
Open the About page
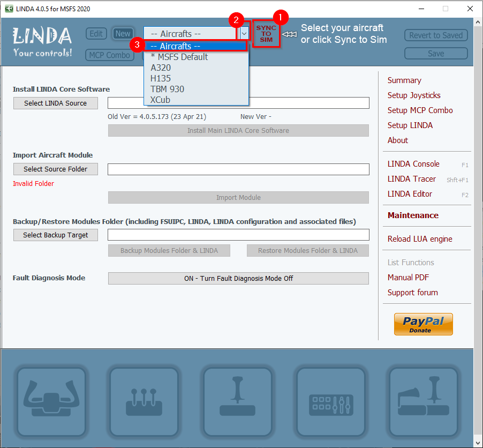[398, 140]
